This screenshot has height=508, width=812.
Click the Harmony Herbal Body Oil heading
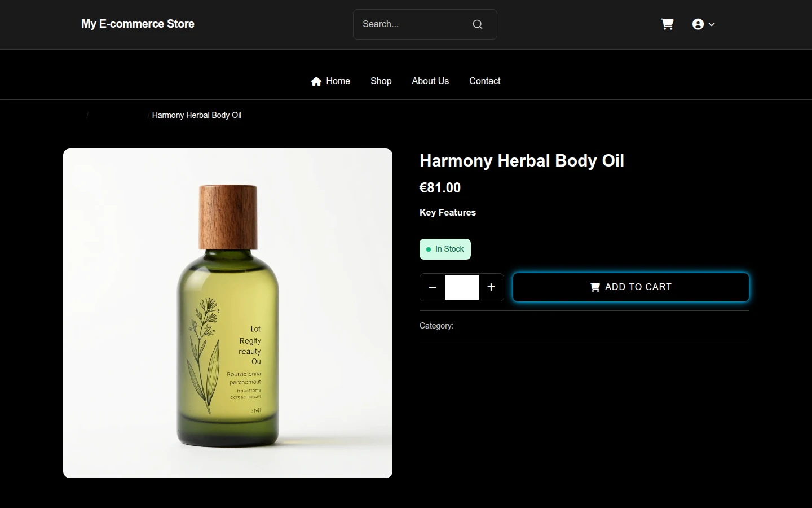(522, 161)
